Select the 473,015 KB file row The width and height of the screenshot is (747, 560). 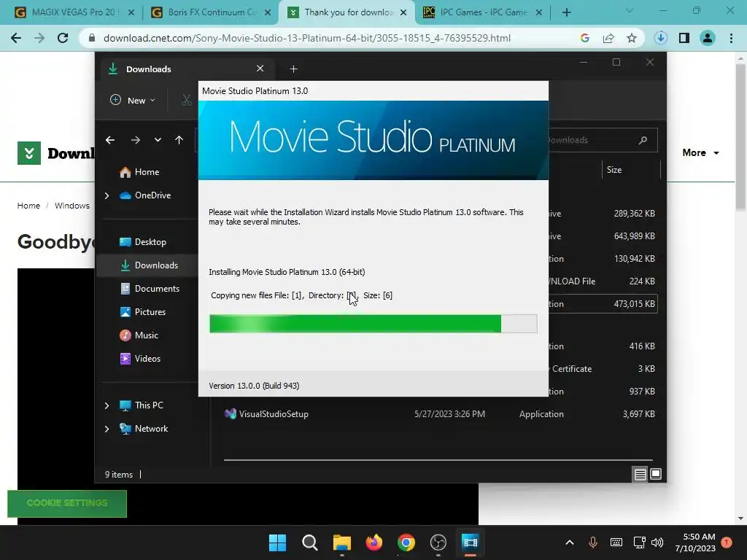(603, 304)
